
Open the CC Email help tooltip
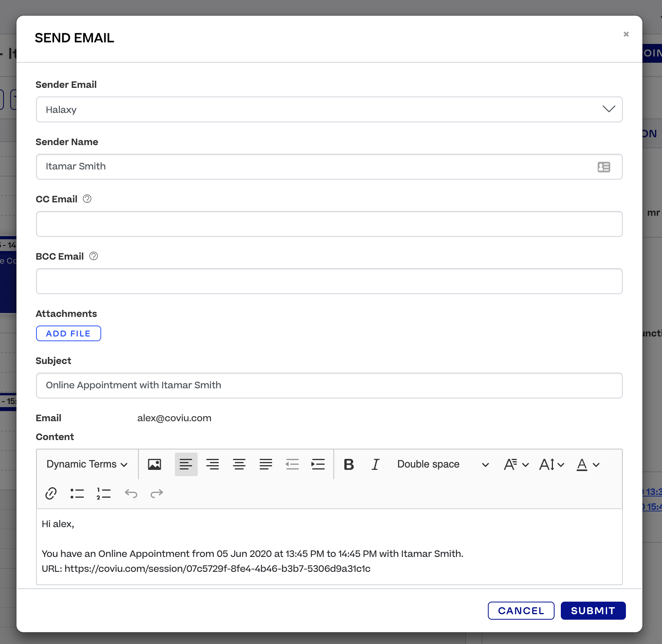tap(87, 199)
